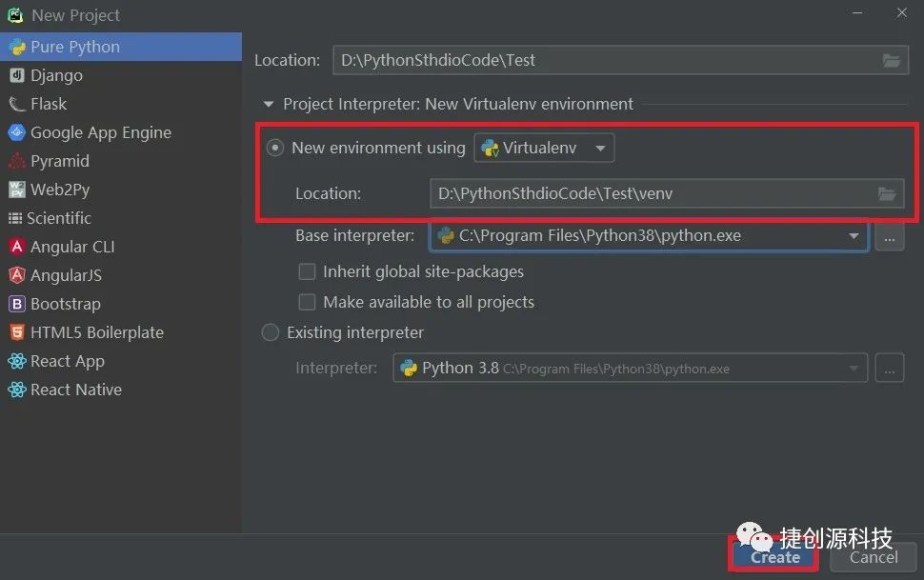Pick the Scientific project icon

(x=14, y=218)
